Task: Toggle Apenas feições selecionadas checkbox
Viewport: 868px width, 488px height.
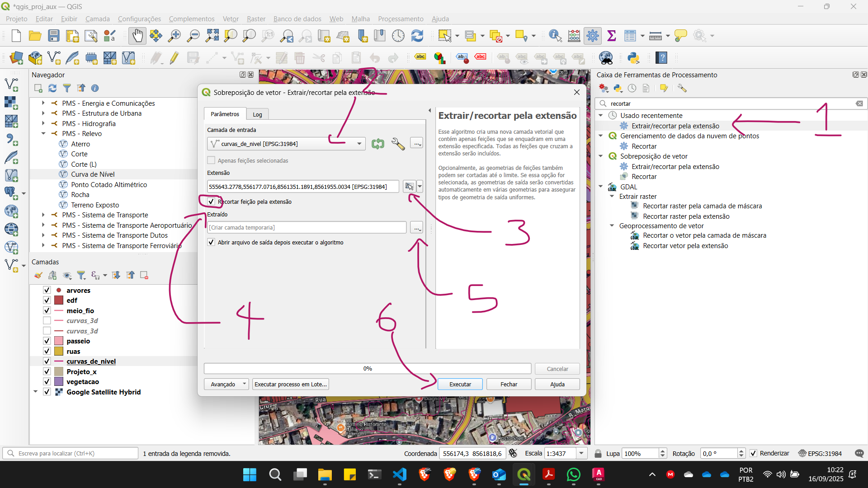Action: [x=211, y=160]
